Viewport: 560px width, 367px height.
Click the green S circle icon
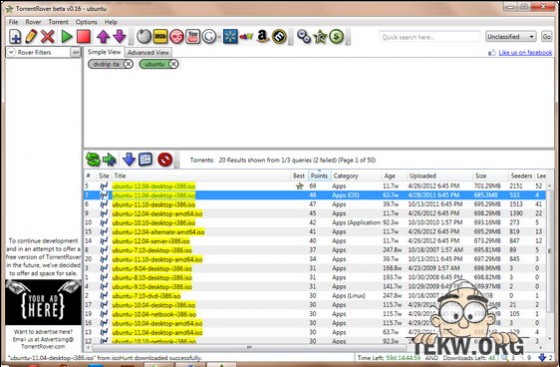click(x=336, y=36)
